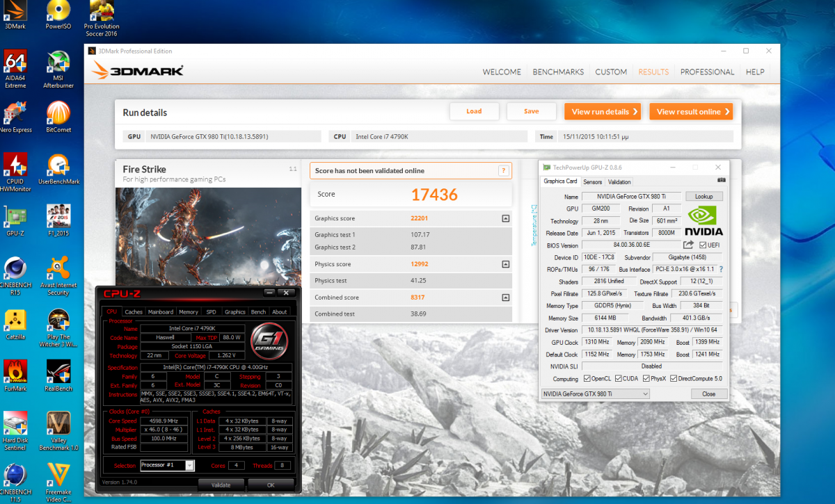Open FurMark desktop icon
This screenshot has height=504, width=835.
point(15,376)
